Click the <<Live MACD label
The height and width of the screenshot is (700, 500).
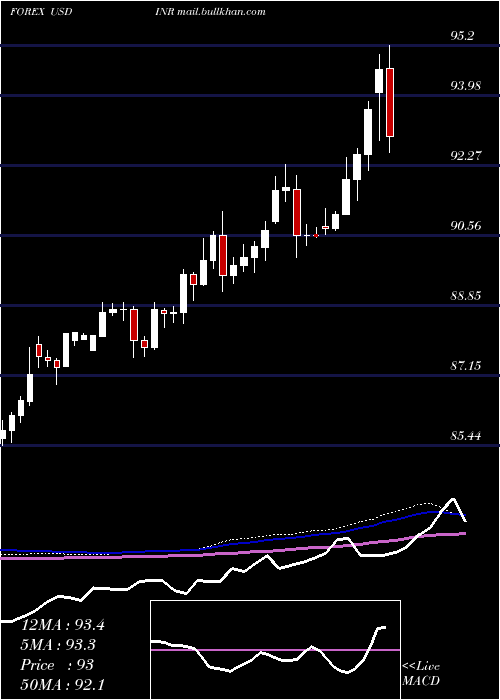tap(421, 674)
